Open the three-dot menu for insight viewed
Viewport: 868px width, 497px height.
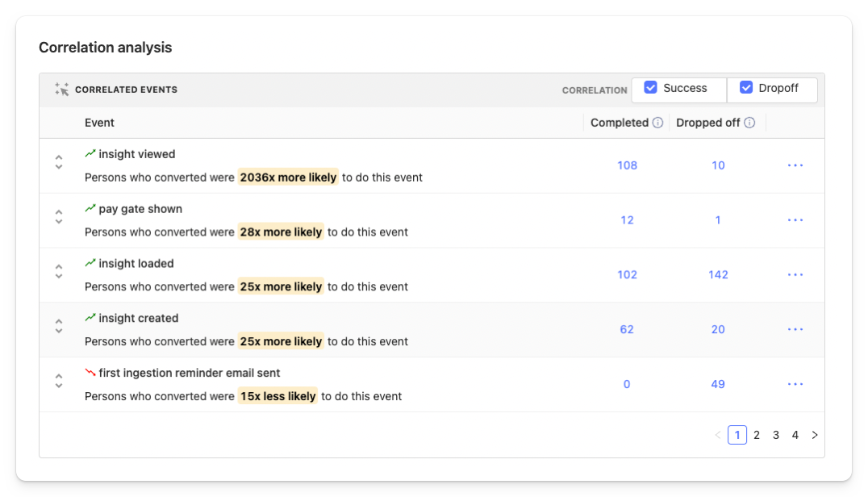795,165
